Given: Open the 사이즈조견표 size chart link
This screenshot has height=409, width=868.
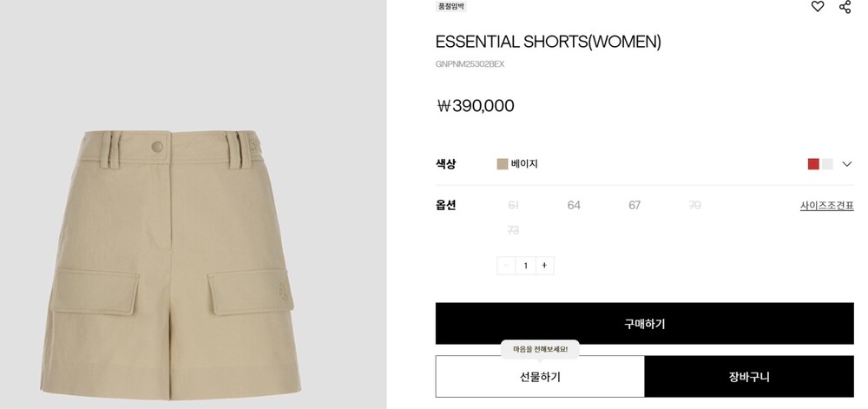Looking at the screenshot, I should click(x=826, y=206).
